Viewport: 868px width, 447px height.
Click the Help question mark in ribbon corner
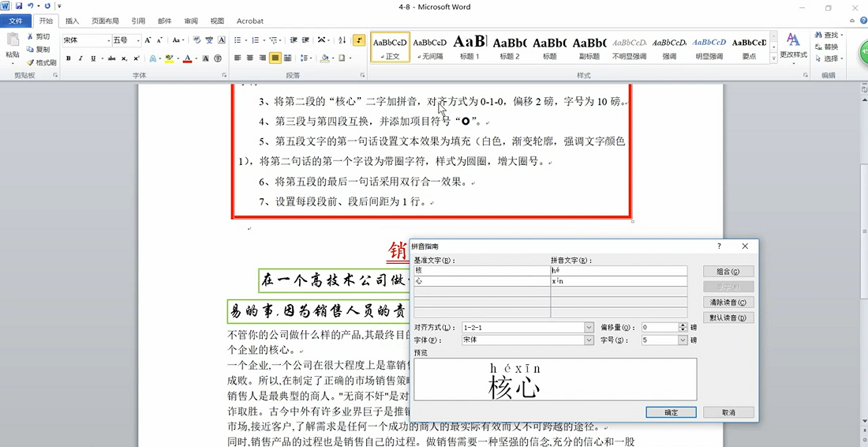tap(863, 21)
